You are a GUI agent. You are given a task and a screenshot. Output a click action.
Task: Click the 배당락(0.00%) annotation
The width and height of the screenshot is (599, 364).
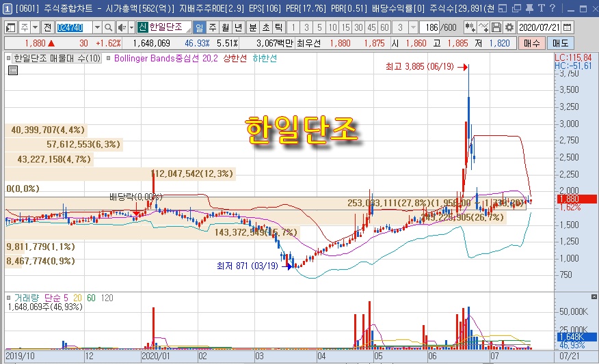pos(135,197)
